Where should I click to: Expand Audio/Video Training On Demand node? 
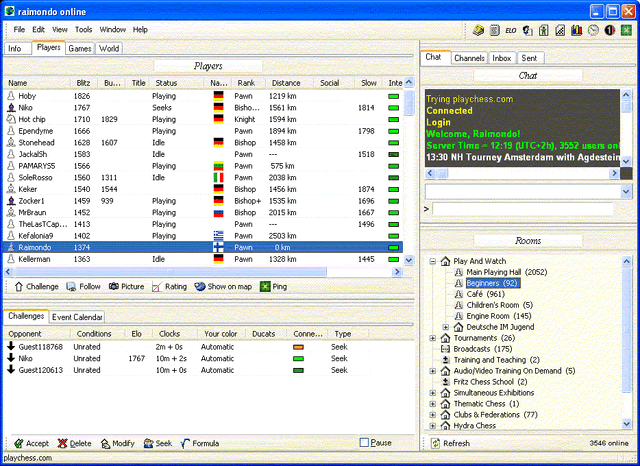click(x=433, y=371)
